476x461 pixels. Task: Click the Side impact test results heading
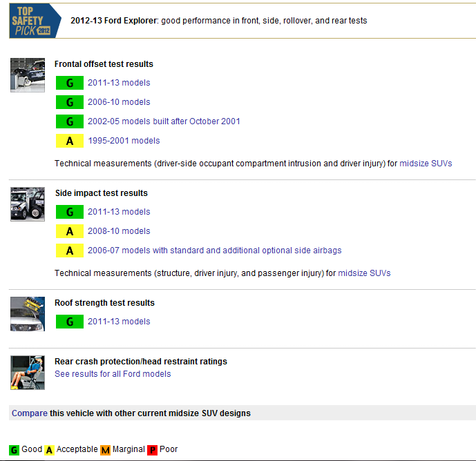pos(102,193)
